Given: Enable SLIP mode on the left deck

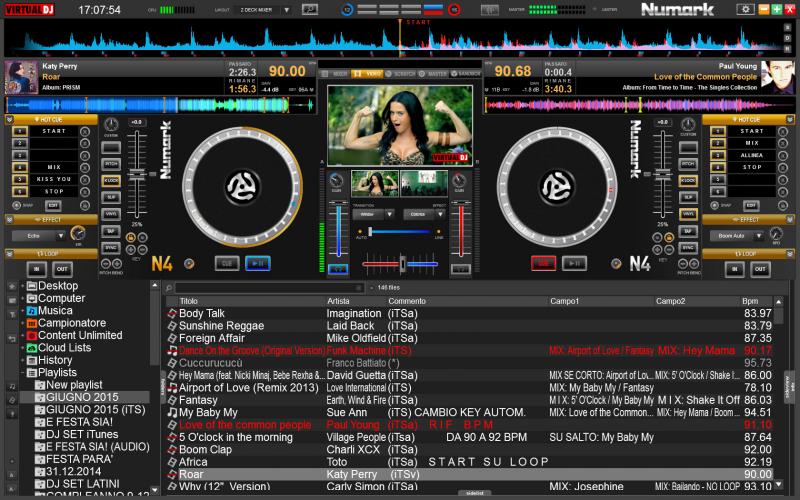Looking at the screenshot, I should (111, 197).
